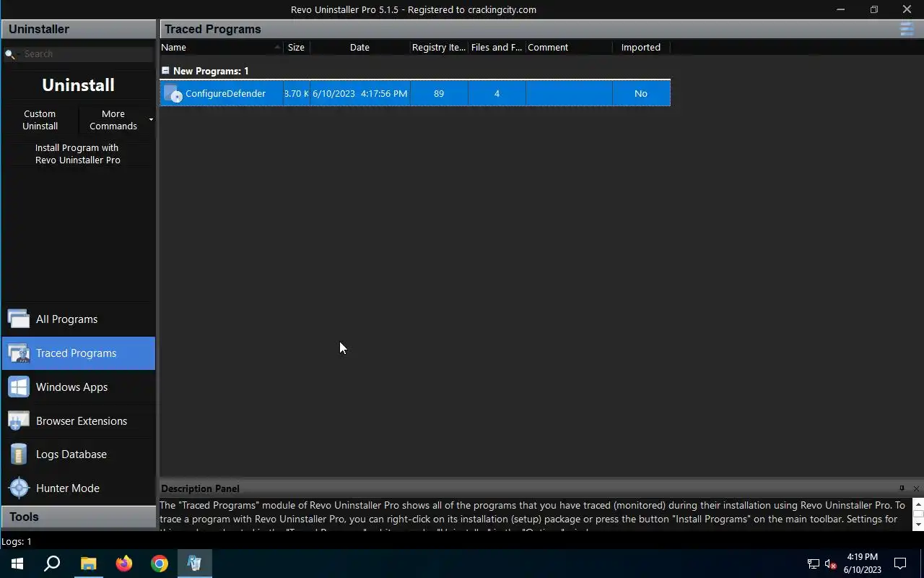Click the description panel scroll down arrow
Viewport: 924px width, 578px height.
coord(918,525)
